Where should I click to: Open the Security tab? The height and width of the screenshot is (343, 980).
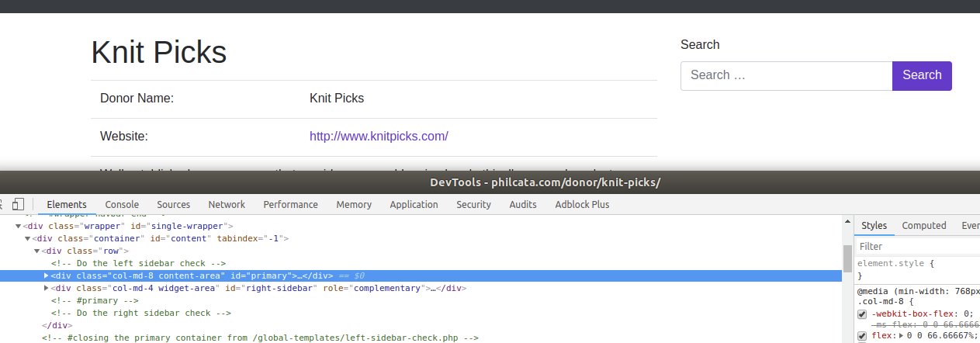click(x=473, y=205)
